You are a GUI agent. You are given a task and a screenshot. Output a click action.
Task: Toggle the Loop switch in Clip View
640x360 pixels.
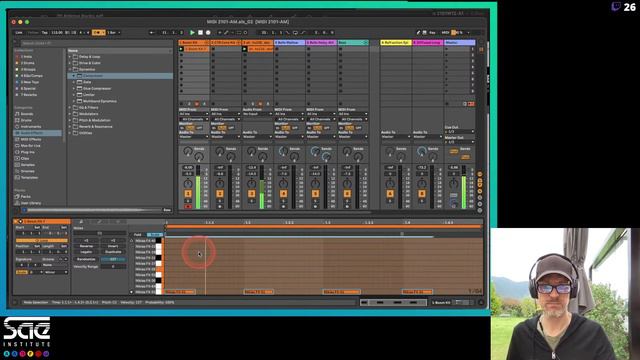41,240
